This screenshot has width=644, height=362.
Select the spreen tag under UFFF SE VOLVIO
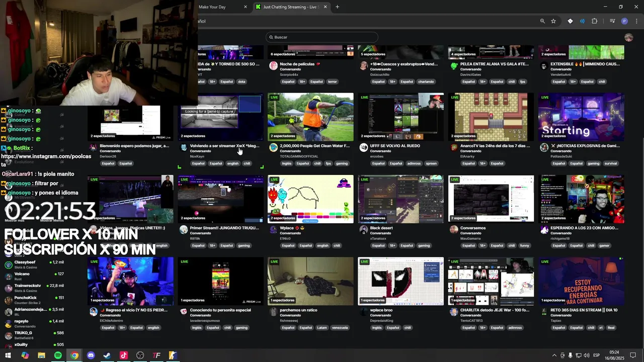pos(431,163)
